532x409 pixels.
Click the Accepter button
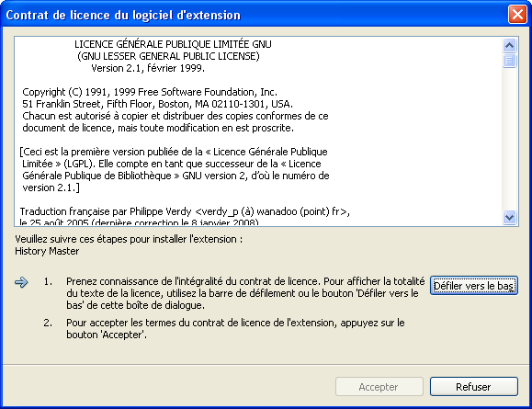379,386
